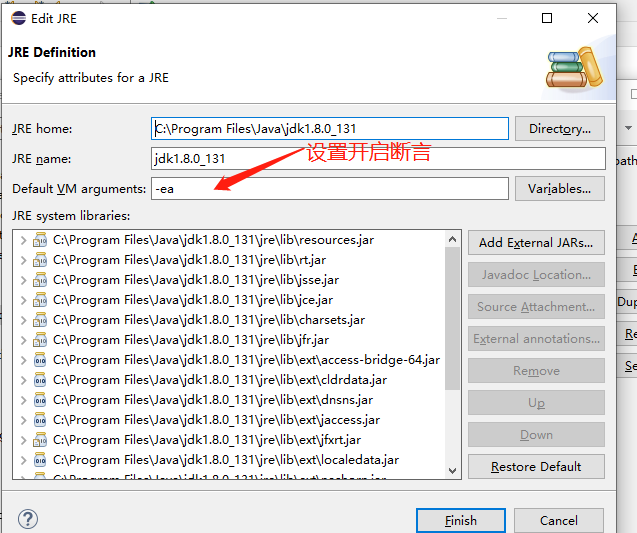Click jar icon beside localedata.jar
The image size is (637, 533).
(40, 460)
